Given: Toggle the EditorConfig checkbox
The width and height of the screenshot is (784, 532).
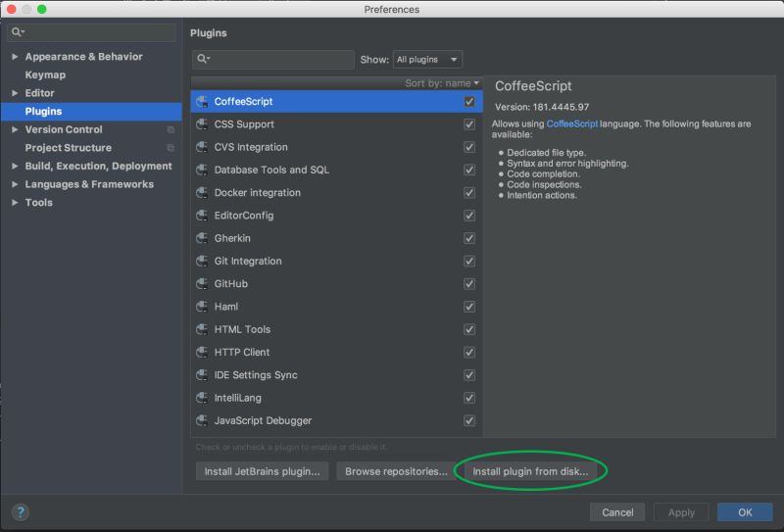Looking at the screenshot, I should click(x=469, y=216).
